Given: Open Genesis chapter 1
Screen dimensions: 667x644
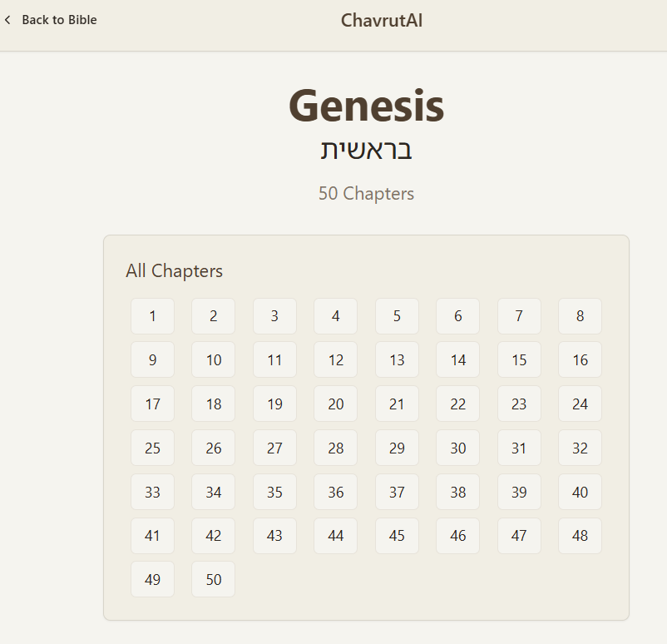Looking at the screenshot, I should 152,316.
